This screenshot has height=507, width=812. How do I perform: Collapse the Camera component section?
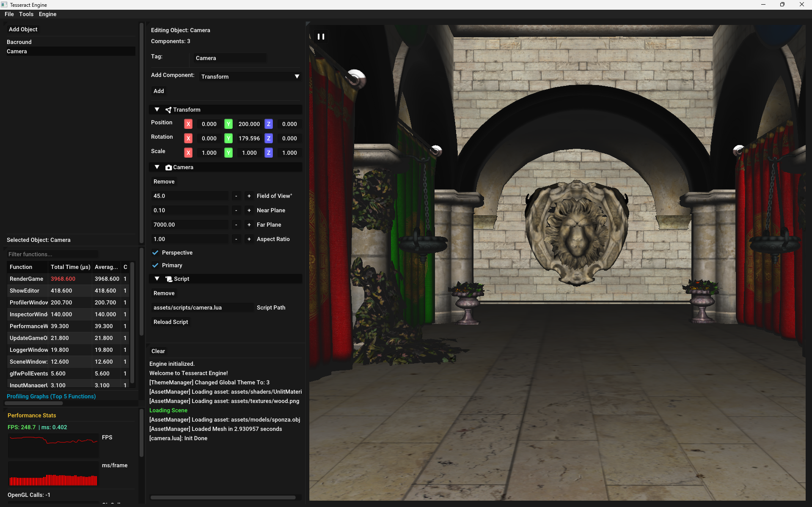coord(157,167)
